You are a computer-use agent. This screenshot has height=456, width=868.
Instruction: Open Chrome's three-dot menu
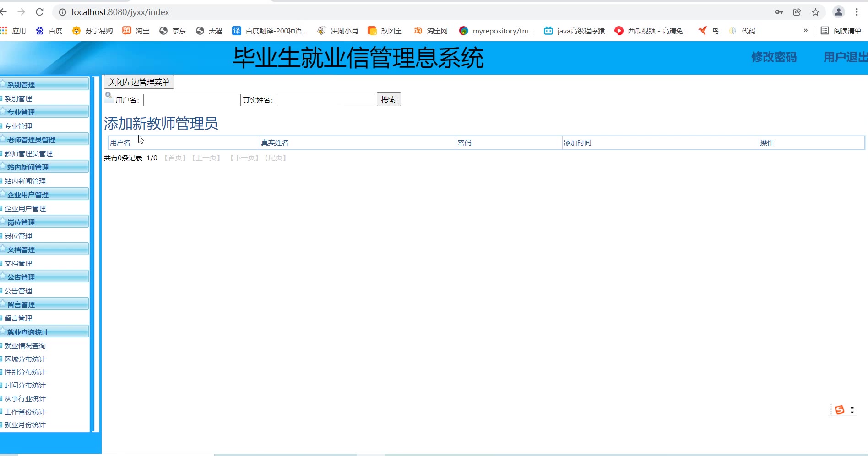[857, 12]
